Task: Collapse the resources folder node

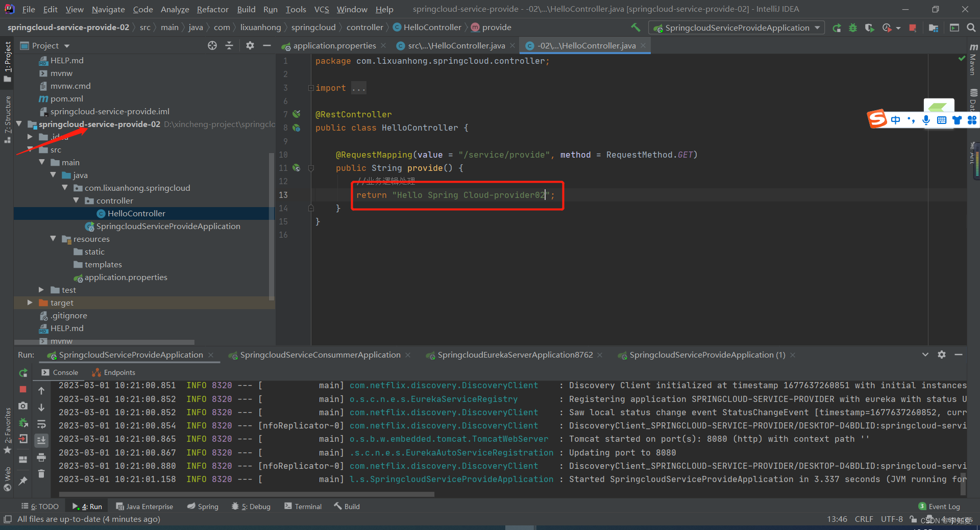Action: (x=53, y=239)
